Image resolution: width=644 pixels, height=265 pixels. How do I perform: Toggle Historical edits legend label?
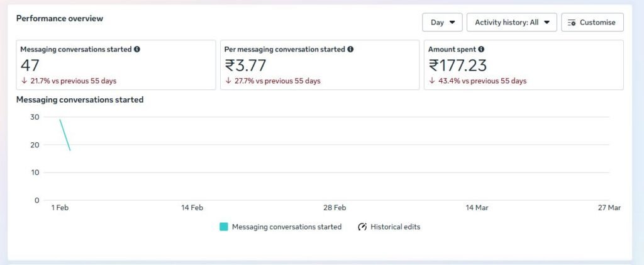tap(395, 227)
